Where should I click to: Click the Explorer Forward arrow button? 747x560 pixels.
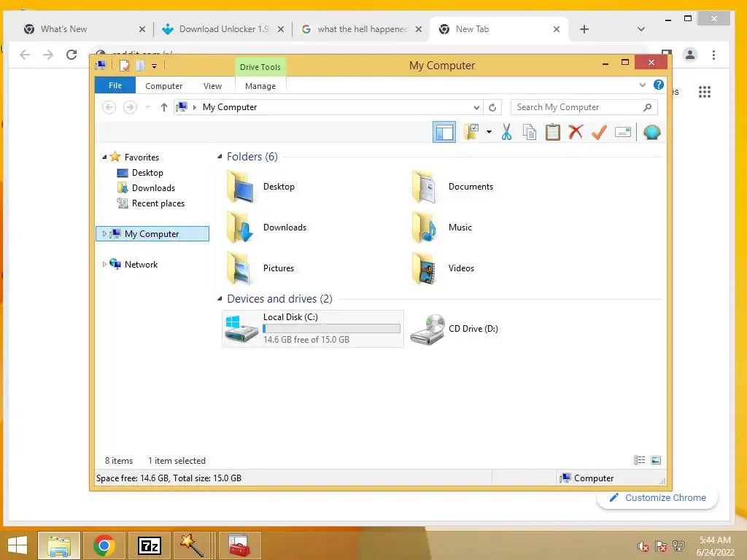pyautogui.click(x=130, y=107)
